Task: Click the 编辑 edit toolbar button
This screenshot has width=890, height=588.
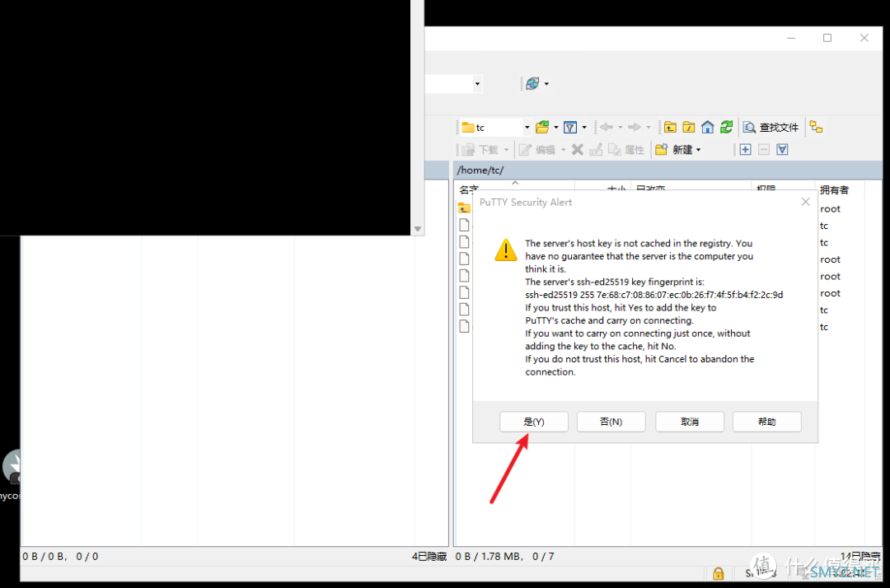Action: click(x=537, y=150)
